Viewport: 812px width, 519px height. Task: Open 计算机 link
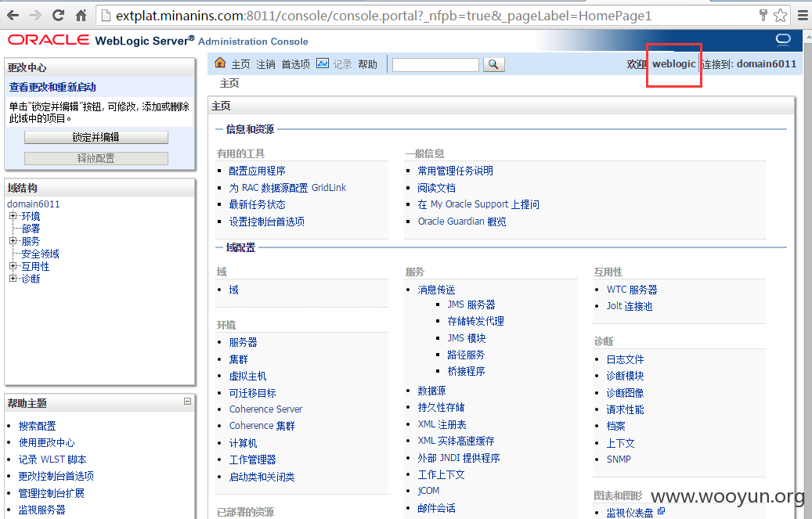click(244, 443)
